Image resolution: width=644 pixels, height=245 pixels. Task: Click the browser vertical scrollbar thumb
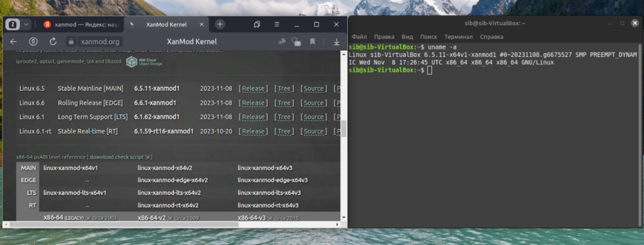tap(343, 129)
